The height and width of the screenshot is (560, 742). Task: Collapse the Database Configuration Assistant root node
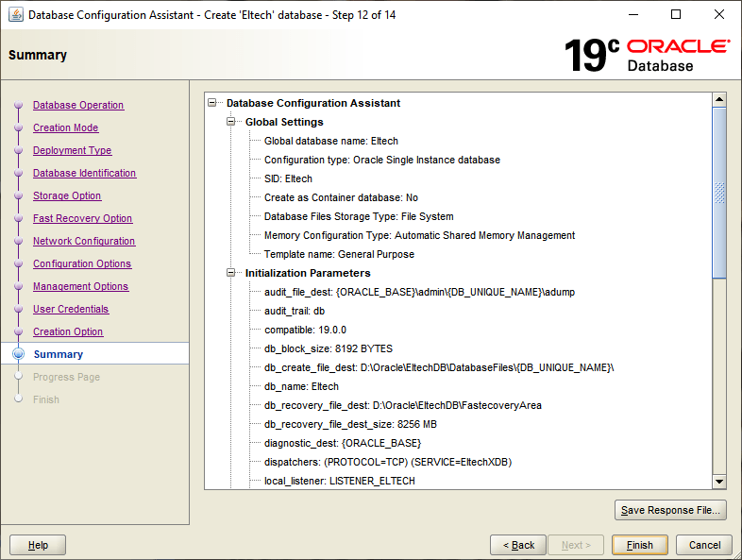coord(212,103)
